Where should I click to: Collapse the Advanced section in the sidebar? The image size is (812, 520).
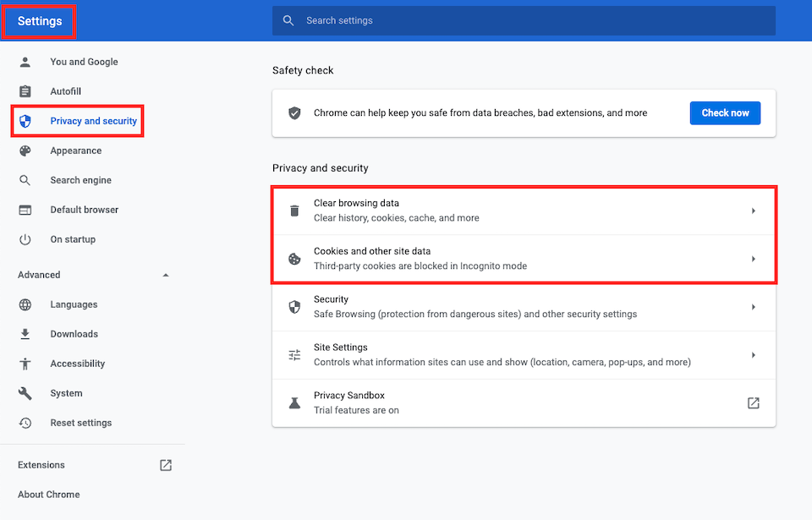click(166, 275)
